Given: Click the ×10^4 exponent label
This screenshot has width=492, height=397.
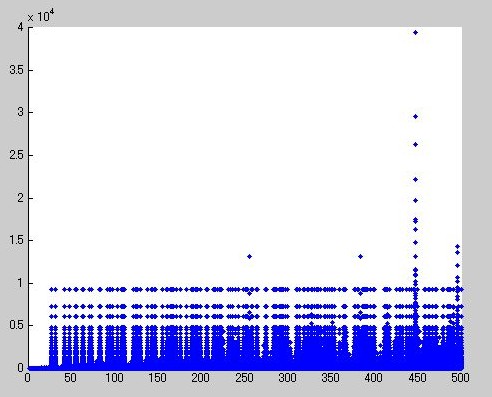Looking at the screenshot, I should coord(41,16).
